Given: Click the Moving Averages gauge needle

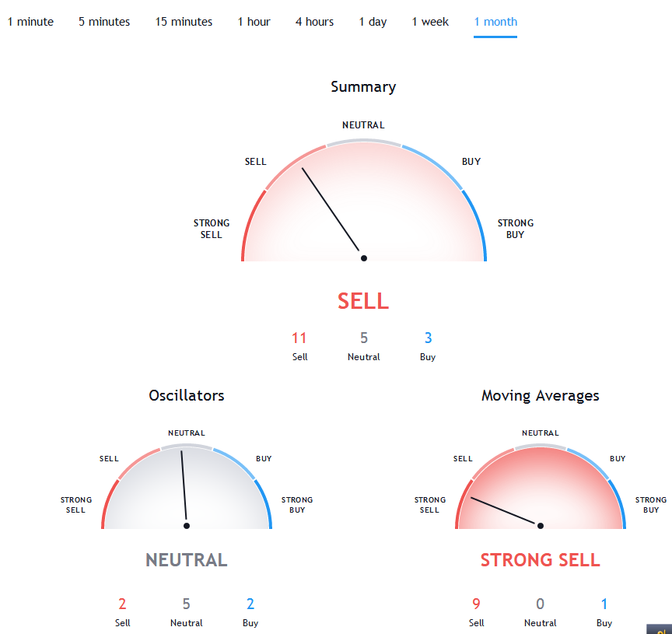Looking at the screenshot, I should pyautogui.click(x=503, y=510).
